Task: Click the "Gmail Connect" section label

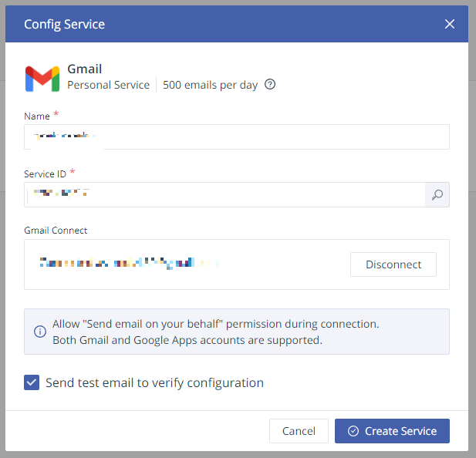Action: [56, 231]
